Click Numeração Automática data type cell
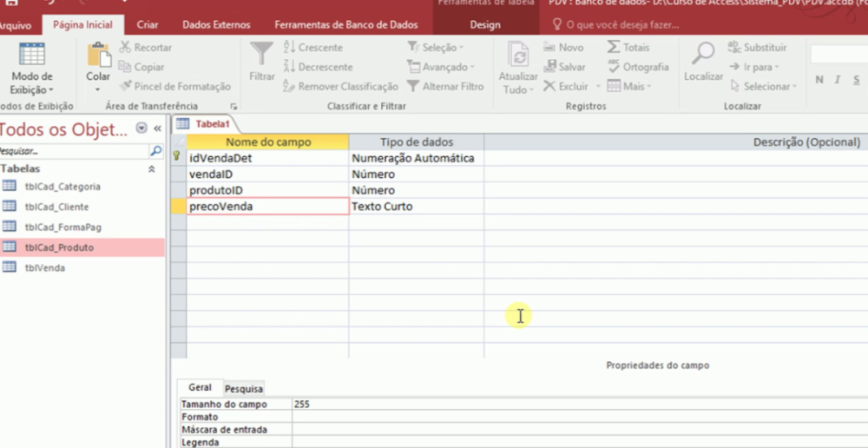The height and width of the screenshot is (448, 868). click(417, 158)
